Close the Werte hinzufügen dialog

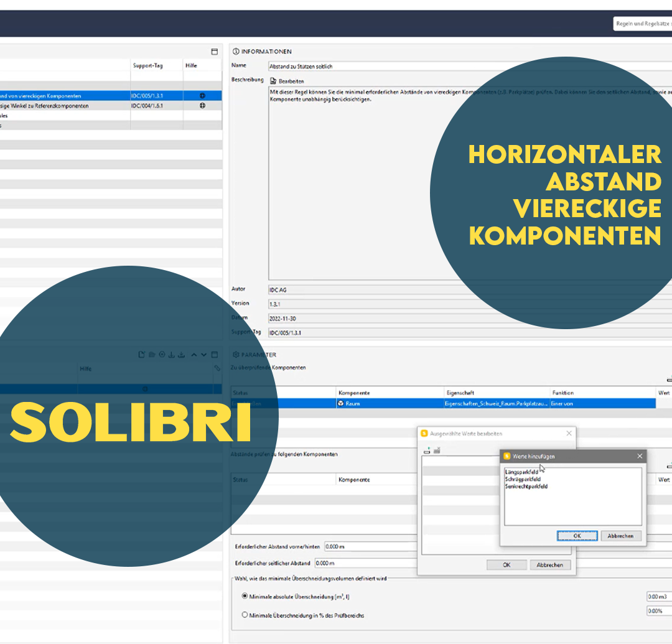pyautogui.click(x=640, y=456)
